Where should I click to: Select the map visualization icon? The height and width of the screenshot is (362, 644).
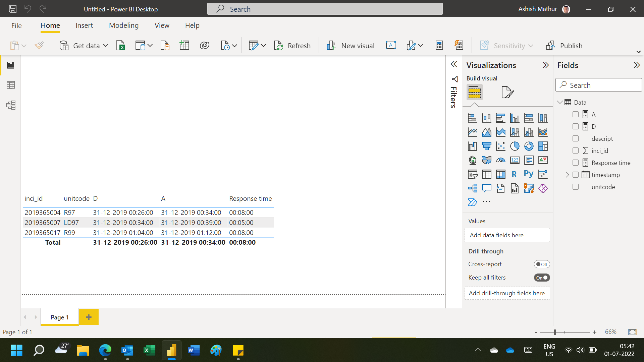(472, 160)
